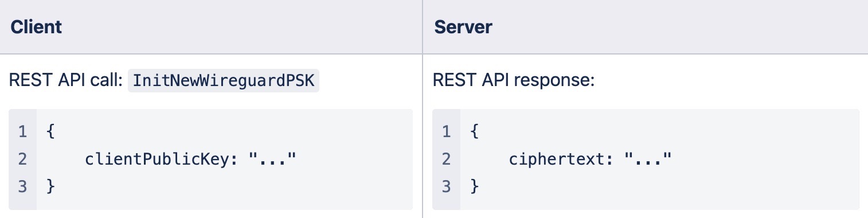Click the 'REST API response:' text
The height and width of the screenshot is (218, 868).
[x=514, y=81]
